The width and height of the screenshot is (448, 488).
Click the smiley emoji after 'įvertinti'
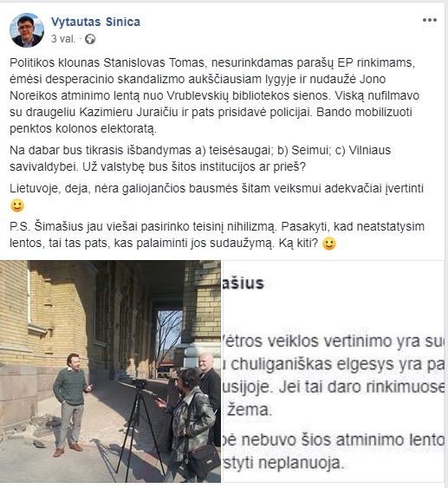17,205
